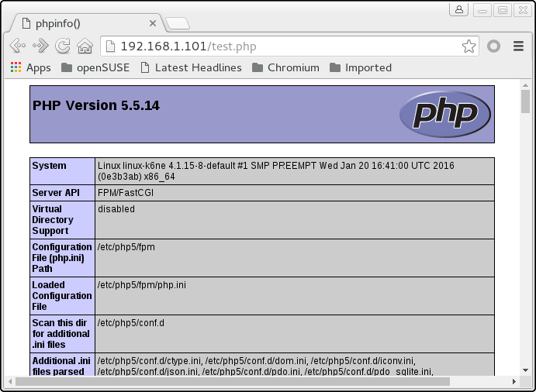536x392 pixels.
Task: Click the user profile icon in title bar
Action: pos(459,9)
